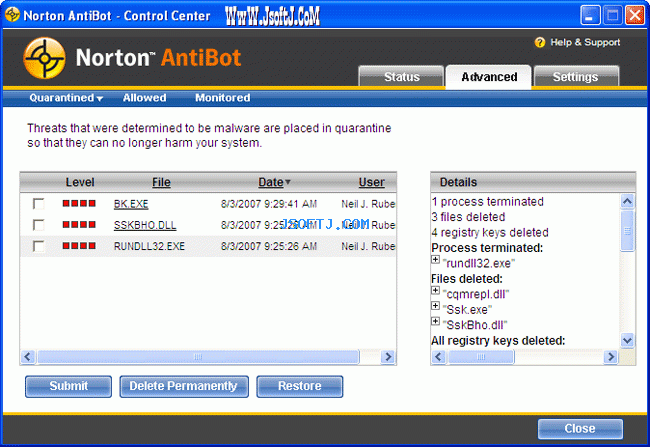The width and height of the screenshot is (650, 447).
Task: Click the threat list horizontal scrollbar thumb
Action: point(198,357)
